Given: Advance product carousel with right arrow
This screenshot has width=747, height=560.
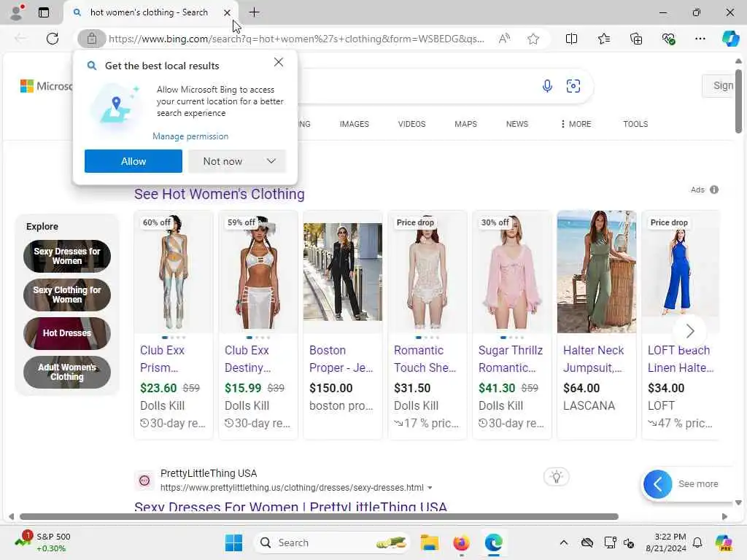Looking at the screenshot, I should [690, 330].
